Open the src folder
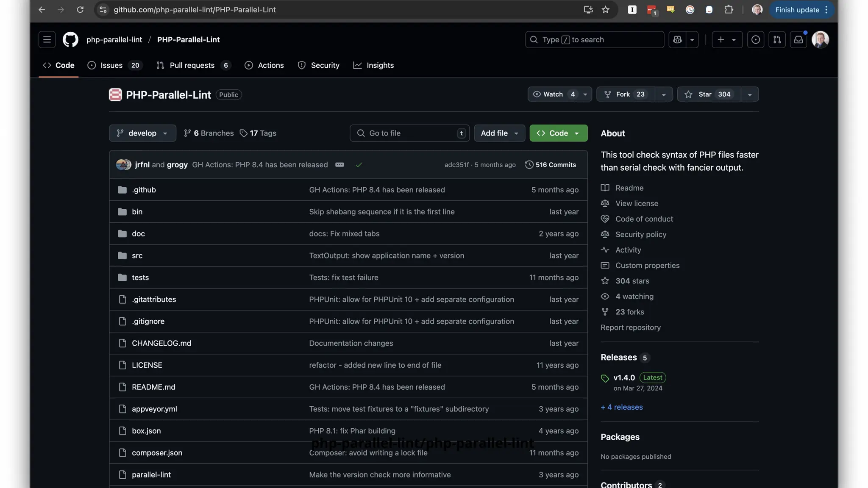Screen dimensions: 868x488 point(137,255)
